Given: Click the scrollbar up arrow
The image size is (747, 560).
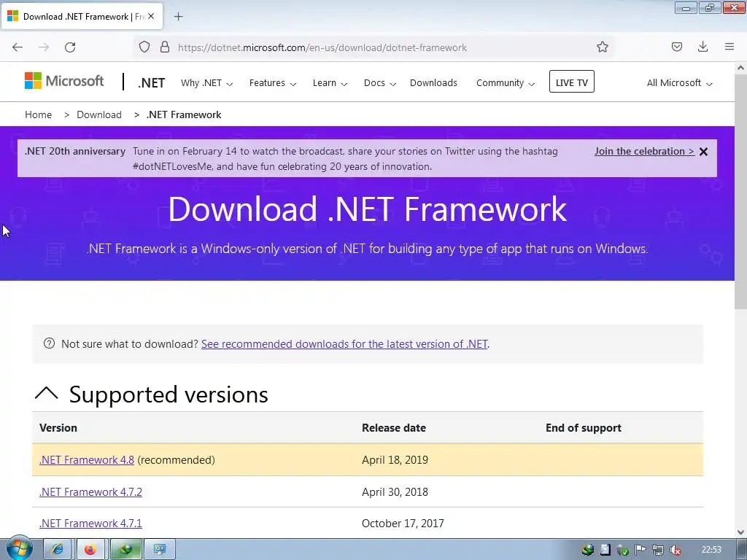Looking at the screenshot, I should (x=740, y=68).
